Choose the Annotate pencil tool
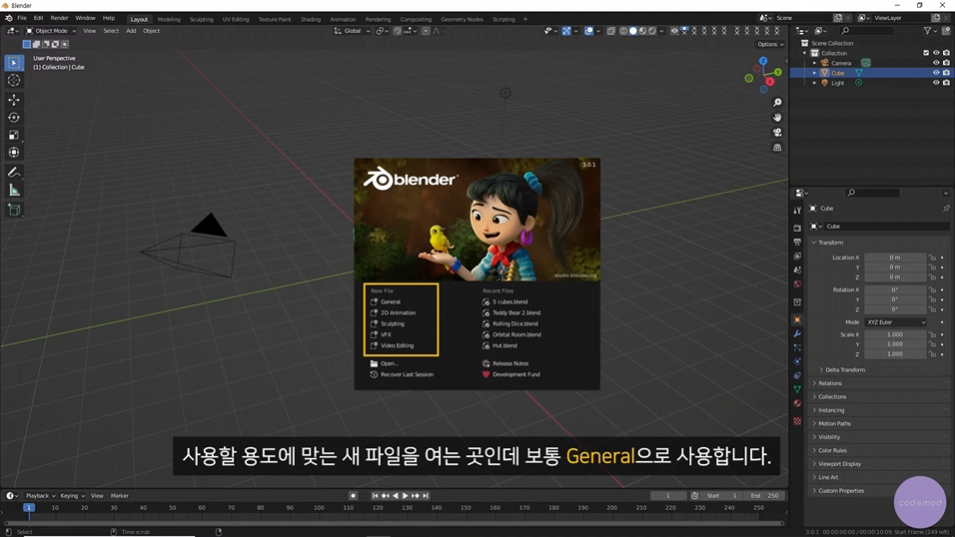 coord(13,173)
